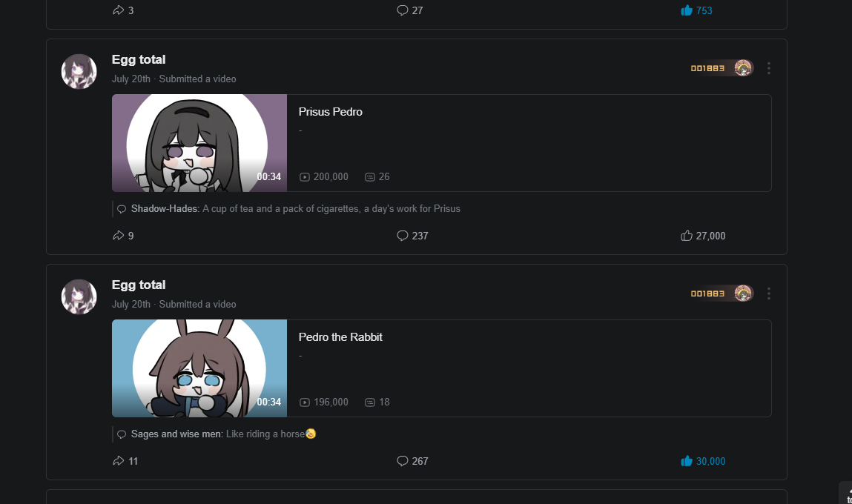Image resolution: width=852 pixels, height=504 pixels.
Task: Unlike the Pedro the Rabbit post
Action: coord(702,461)
